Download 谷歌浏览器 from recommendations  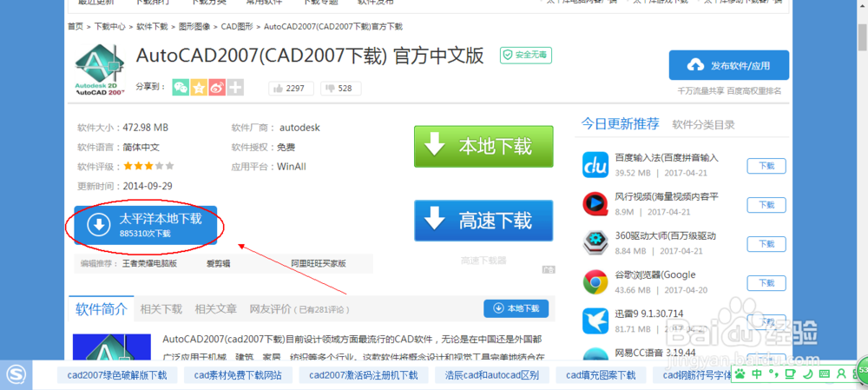(766, 283)
